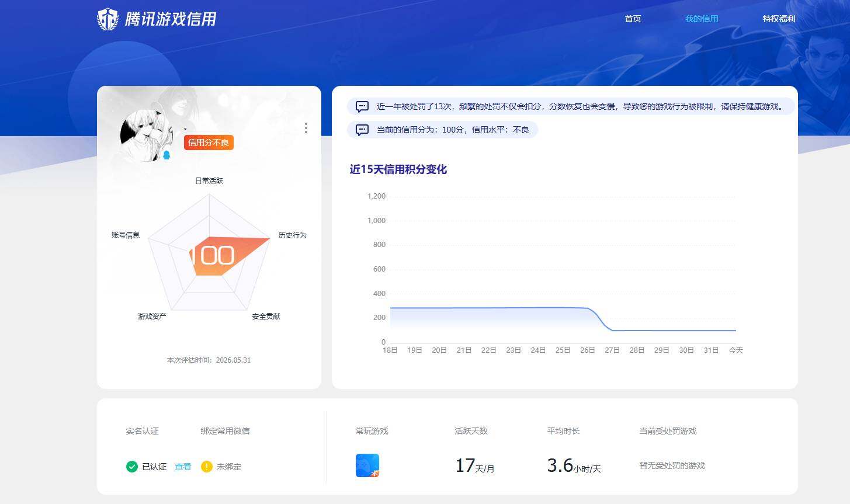Click the 账号信息 radar label
The height and width of the screenshot is (504, 850).
click(x=126, y=235)
